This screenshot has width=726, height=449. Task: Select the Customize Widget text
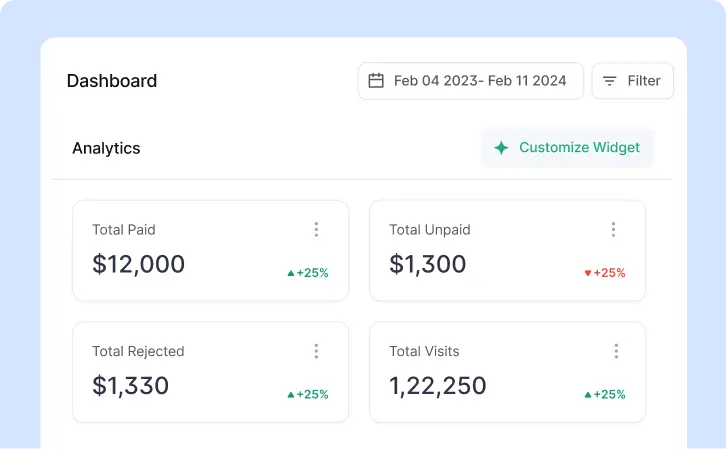pyautogui.click(x=579, y=148)
